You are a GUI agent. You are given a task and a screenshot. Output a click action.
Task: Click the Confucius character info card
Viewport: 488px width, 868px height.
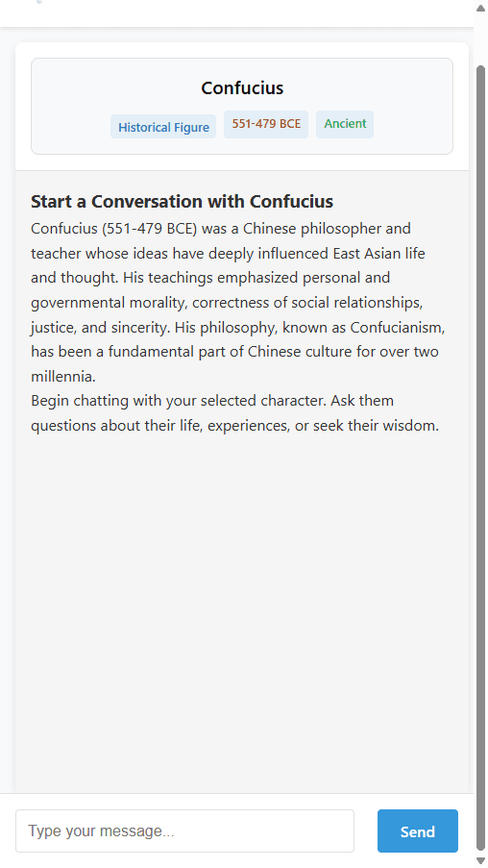point(242,107)
